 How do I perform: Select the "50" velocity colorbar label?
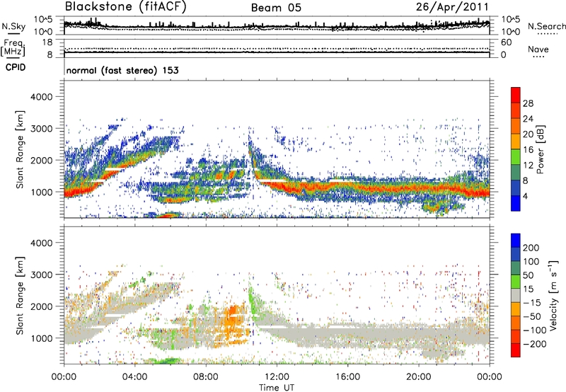tap(528, 275)
